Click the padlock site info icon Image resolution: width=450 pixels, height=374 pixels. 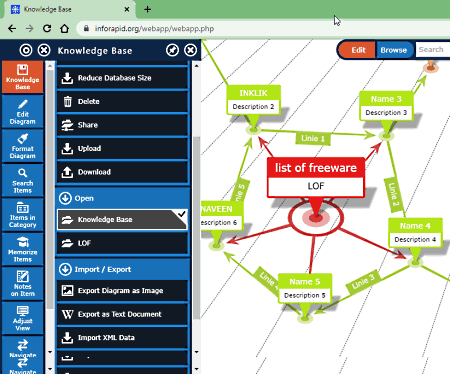coord(86,28)
